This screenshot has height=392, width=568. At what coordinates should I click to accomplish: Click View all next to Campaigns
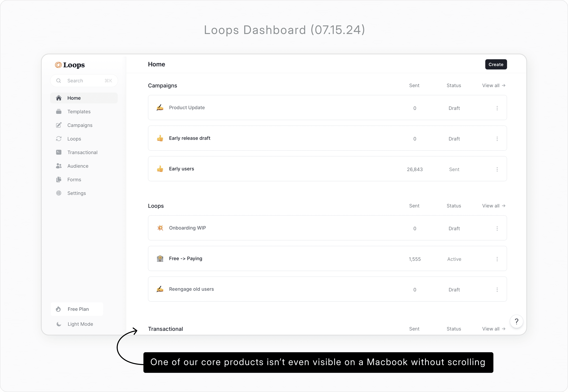click(x=494, y=86)
